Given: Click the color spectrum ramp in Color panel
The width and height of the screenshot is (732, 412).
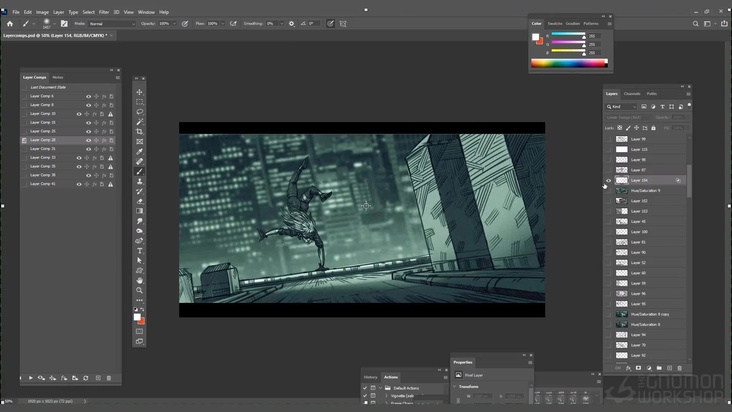Looking at the screenshot, I should pos(568,63).
